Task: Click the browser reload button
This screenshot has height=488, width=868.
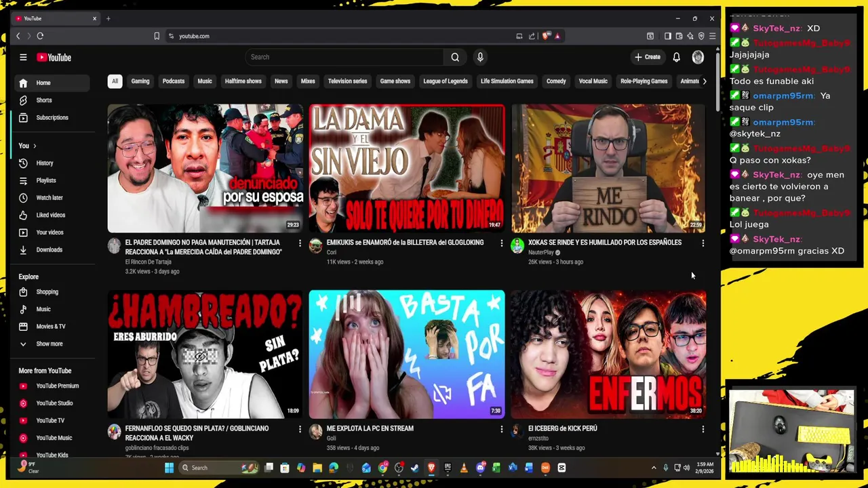Action: (x=40, y=36)
